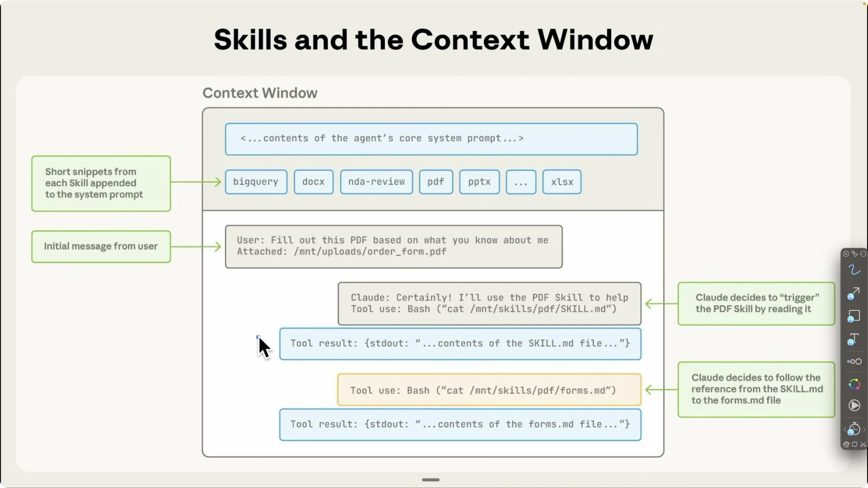The image size is (868, 488).
Task: Click the slide title 'Skills and the Context Window'
Action: point(434,40)
